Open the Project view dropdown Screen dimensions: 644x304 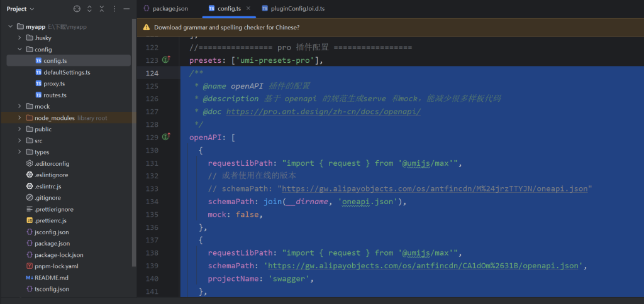point(21,9)
